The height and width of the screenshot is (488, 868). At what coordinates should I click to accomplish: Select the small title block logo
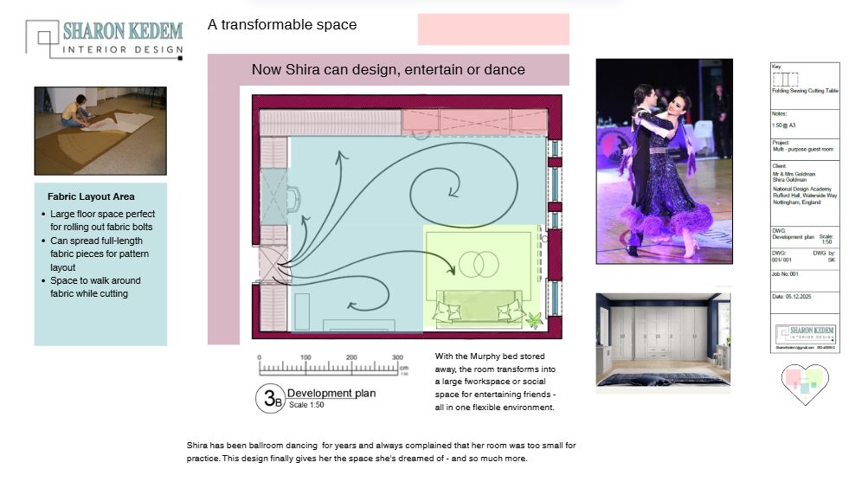805,334
